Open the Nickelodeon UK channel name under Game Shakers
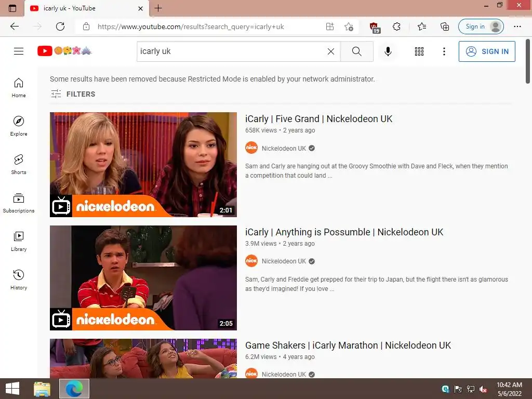532x399 pixels. click(284, 374)
